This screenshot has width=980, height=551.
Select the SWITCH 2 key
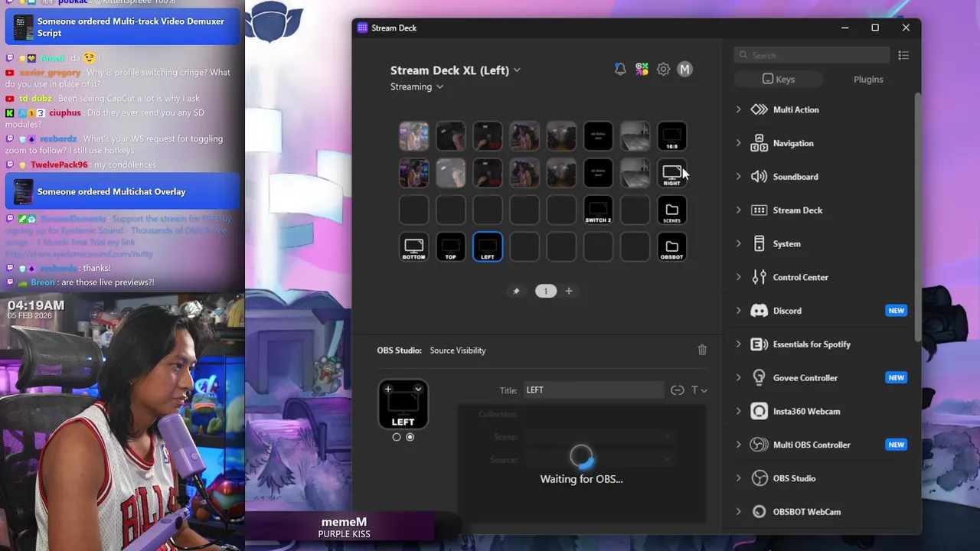click(x=599, y=210)
